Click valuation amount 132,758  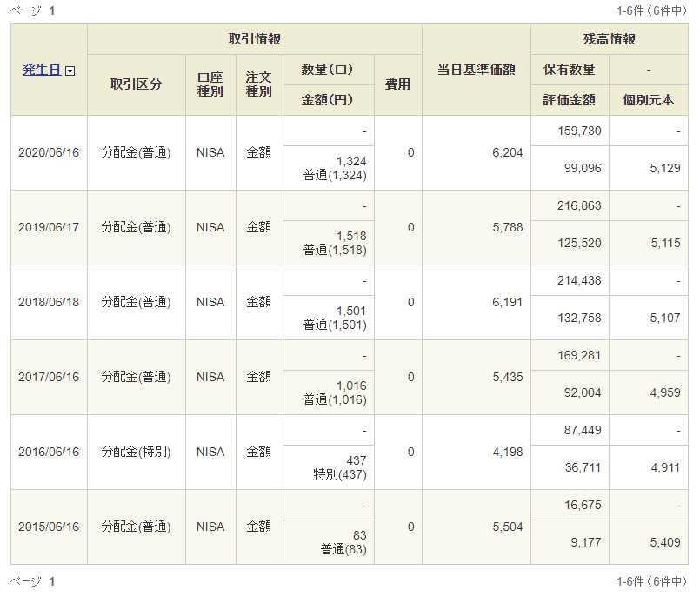tap(579, 318)
